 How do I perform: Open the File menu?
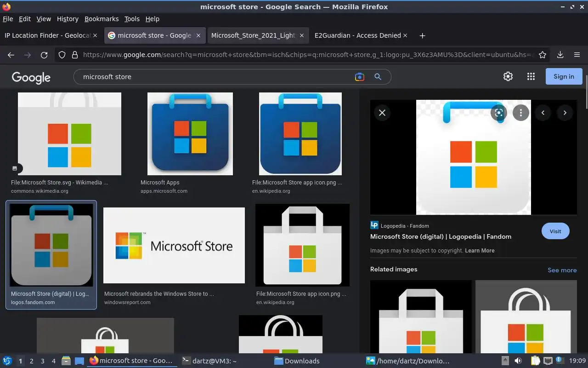8,19
